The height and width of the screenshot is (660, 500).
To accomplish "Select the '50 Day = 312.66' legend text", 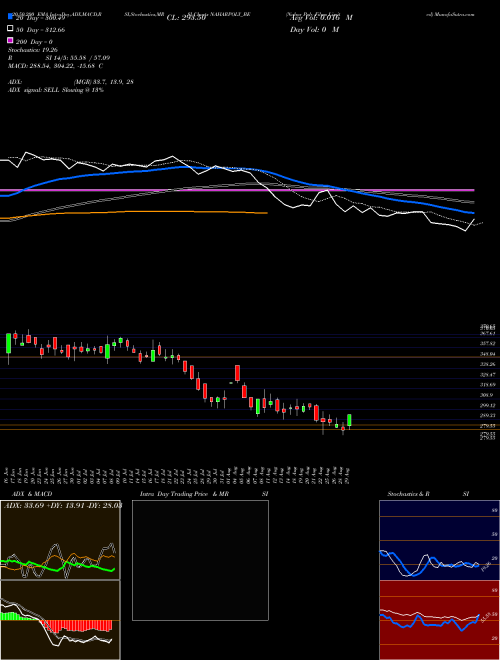I will pos(40,30).
